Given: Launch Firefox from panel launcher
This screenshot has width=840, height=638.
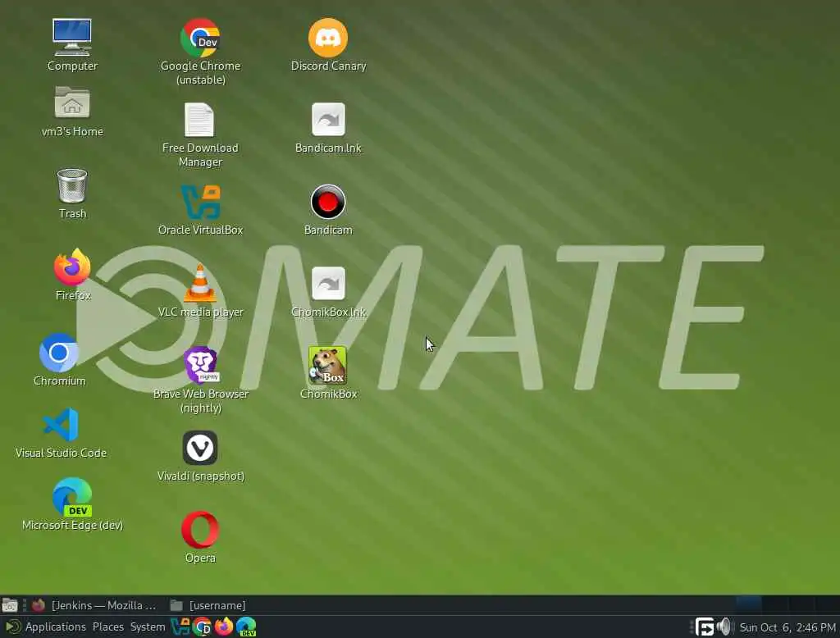Looking at the screenshot, I should (224, 627).
